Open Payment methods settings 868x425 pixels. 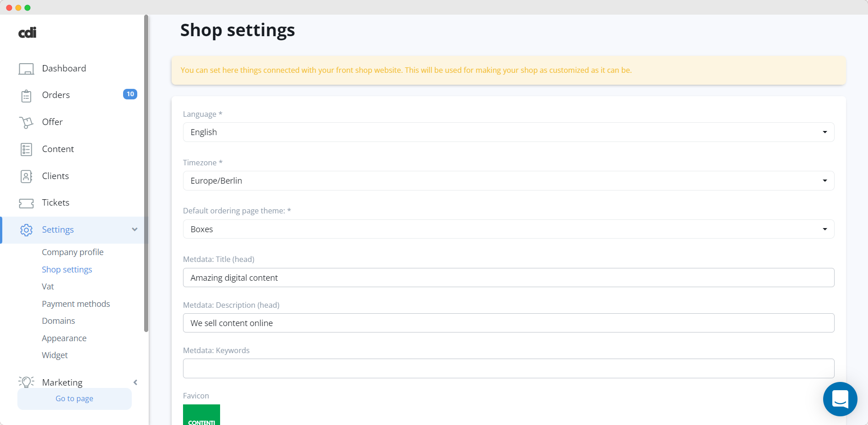pyautogui.click(x=76, y=304)
